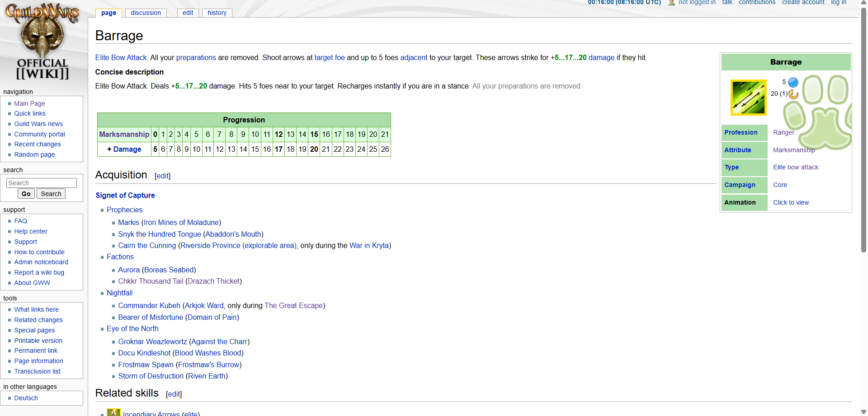
Task: Click Marksmanship in the Progression table
Action: pyautogui.click(x=124, y=134)
